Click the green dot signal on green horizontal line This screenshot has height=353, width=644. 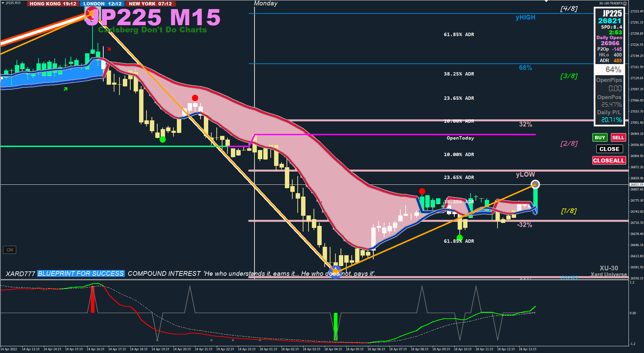tap(163, 139)
